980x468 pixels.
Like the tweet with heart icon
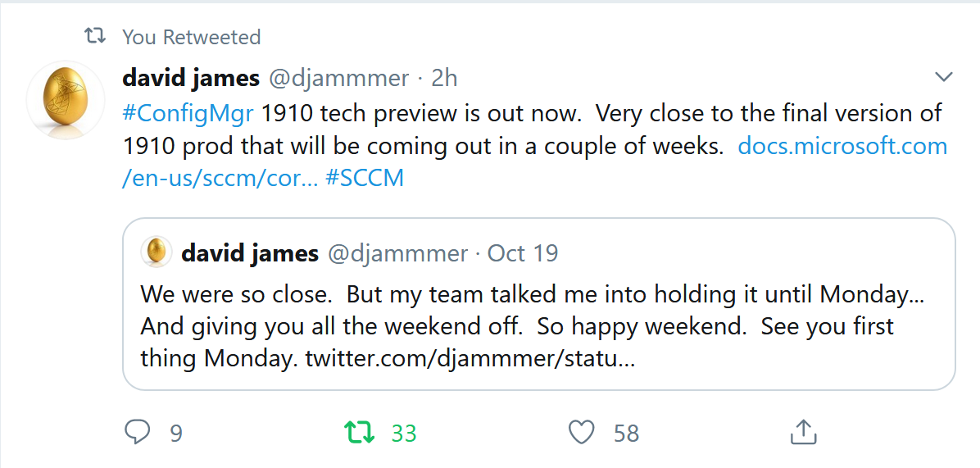tap(581, 432)
